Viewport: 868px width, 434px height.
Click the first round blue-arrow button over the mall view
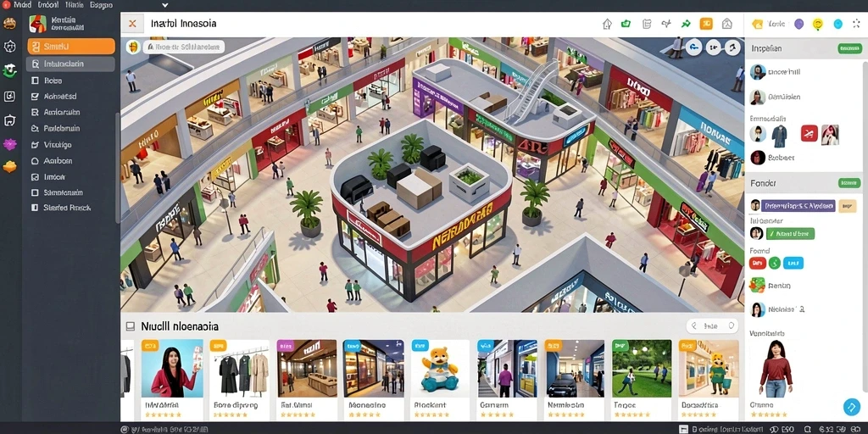pyautogui.click(x=693, y=47)
